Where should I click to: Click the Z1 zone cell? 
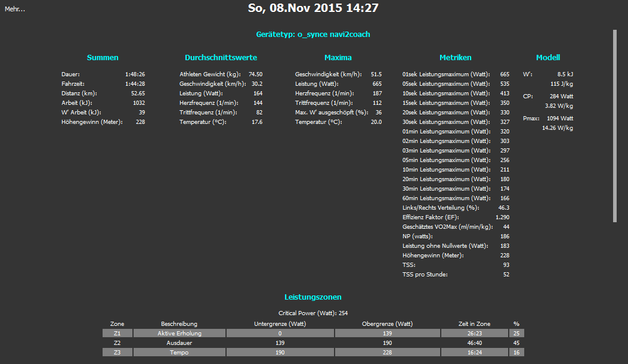click(117, 334)
